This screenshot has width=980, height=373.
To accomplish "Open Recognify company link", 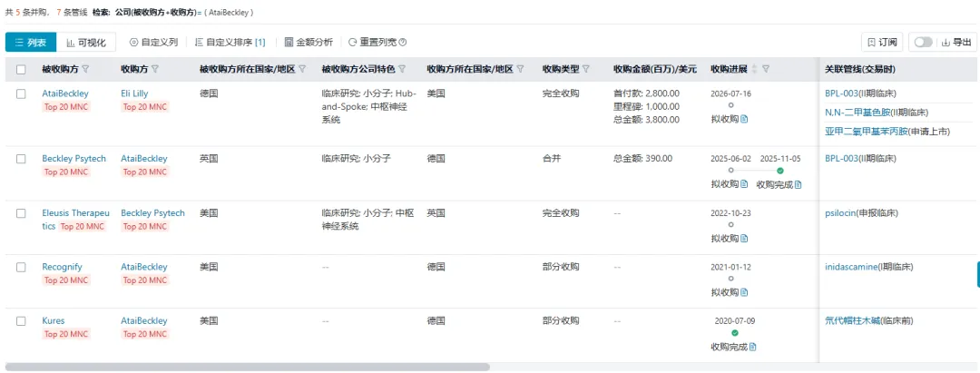I will tap(63, 267).
